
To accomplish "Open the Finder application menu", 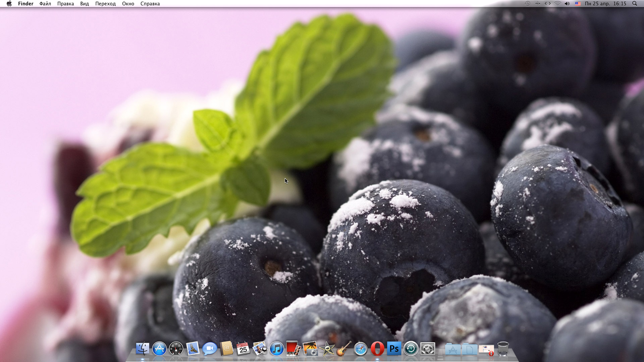I will click(x=26, y=4).
